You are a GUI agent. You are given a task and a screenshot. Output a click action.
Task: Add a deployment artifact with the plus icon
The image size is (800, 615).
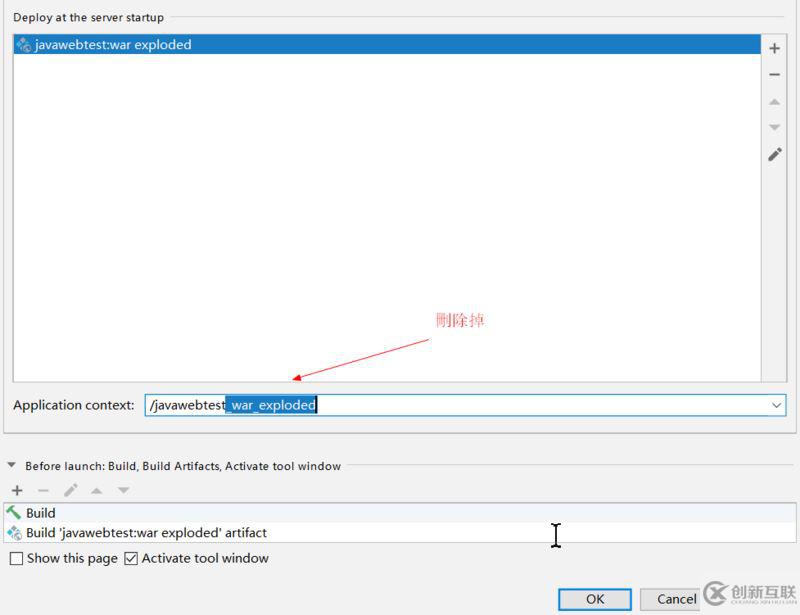[774, 48]
